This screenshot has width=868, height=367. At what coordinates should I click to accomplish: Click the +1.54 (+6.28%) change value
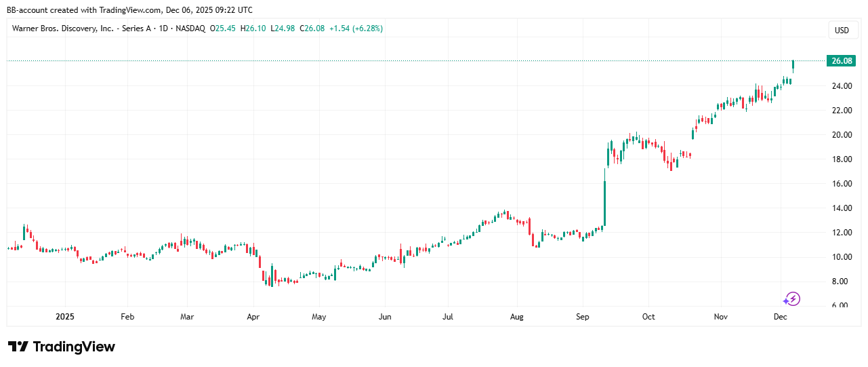coord(356,28)
